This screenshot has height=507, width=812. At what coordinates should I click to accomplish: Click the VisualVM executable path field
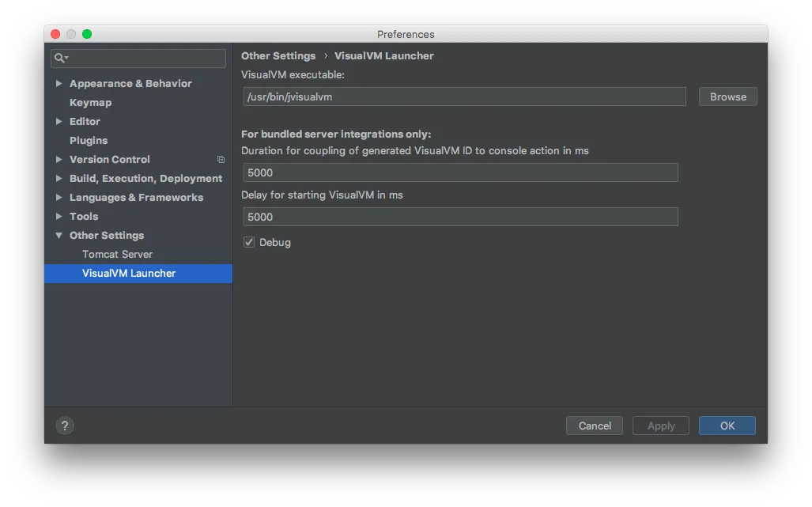pos(465,96)
